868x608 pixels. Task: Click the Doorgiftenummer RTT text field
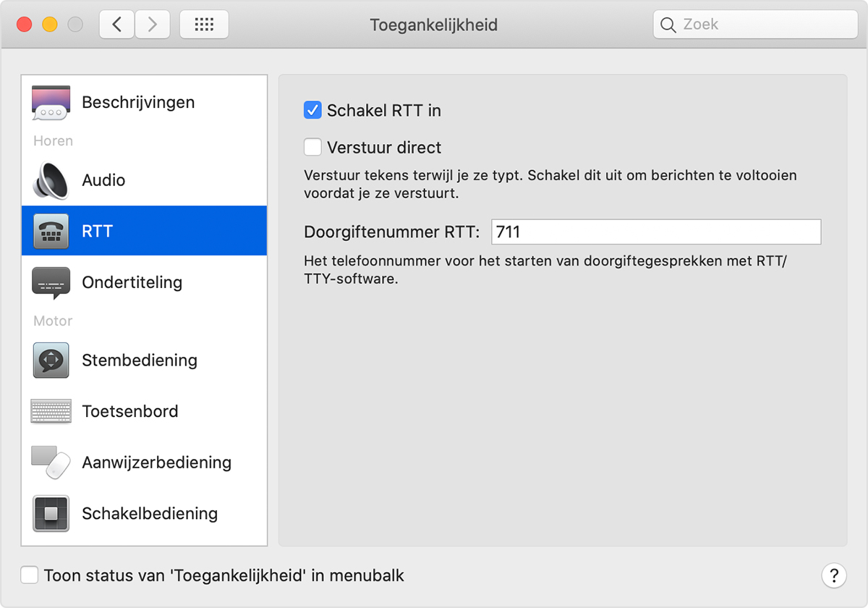tap(655, 232)
